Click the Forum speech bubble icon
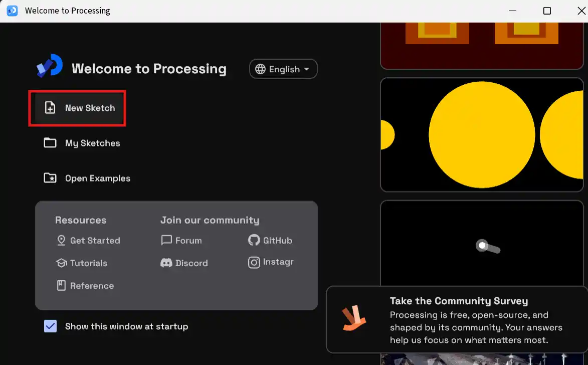 (x=166, y=240)
